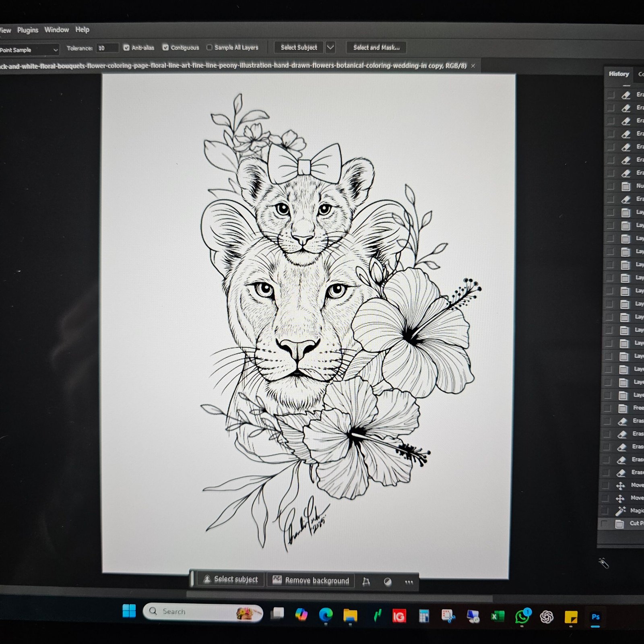The height and width of the screenshot is (644, 644).
Task: Click the Tolerance value input field
Action: 107,48
